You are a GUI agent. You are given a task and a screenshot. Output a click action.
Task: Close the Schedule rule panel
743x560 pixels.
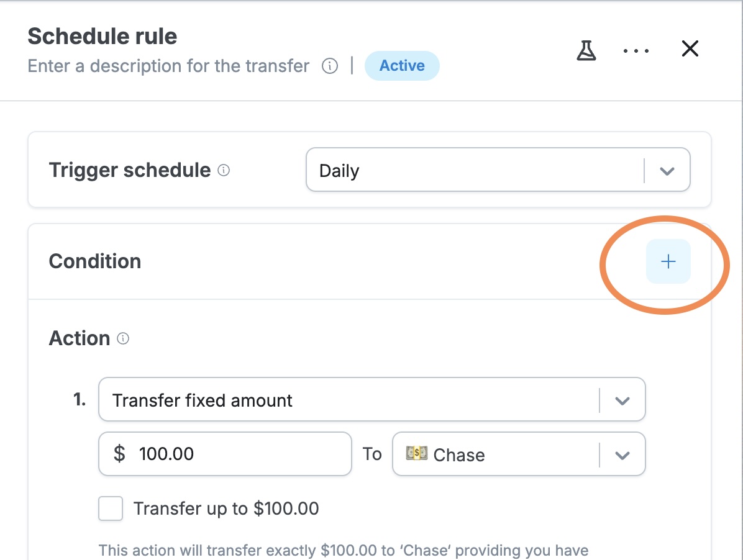click(x=690, y=48)
